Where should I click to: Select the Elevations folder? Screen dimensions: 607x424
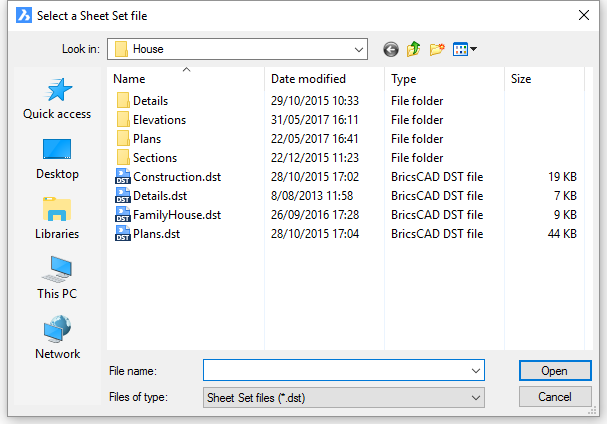[159, 120]
